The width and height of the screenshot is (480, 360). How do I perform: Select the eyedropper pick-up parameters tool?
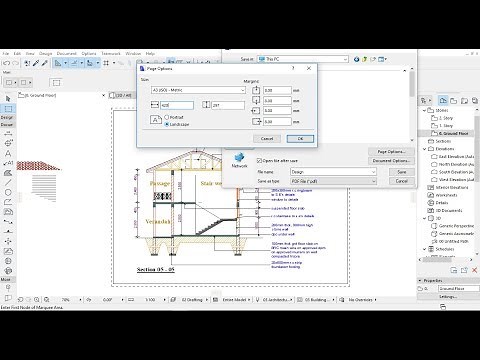pyautogui.click(x=36, y=63)
